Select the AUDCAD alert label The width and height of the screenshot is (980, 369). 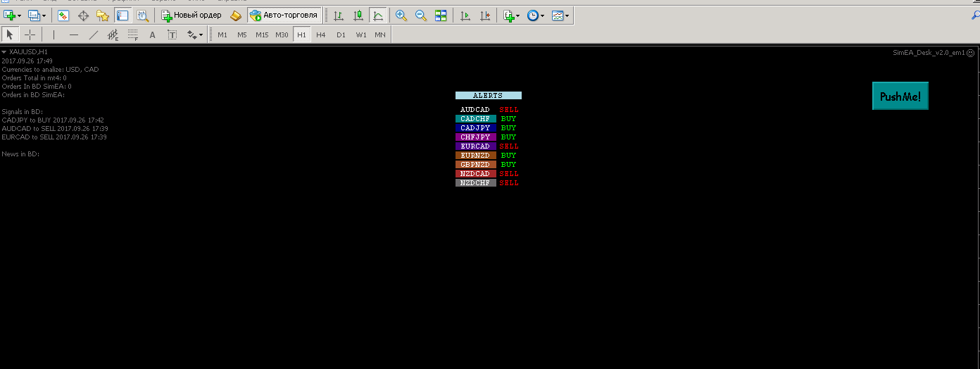pyautogui.click(x=475, y=110)
